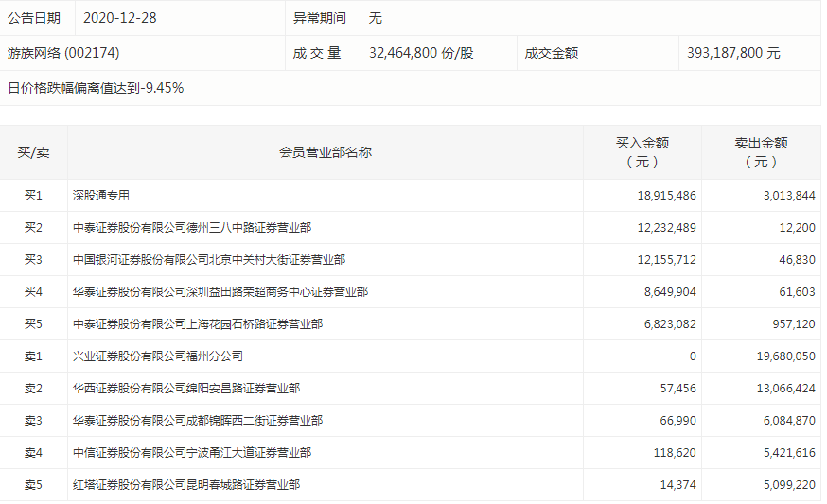Click 红塔证券昆明春城路证券营业部
The height and width of the screenshot is (504, 827).
coord(186,485)
